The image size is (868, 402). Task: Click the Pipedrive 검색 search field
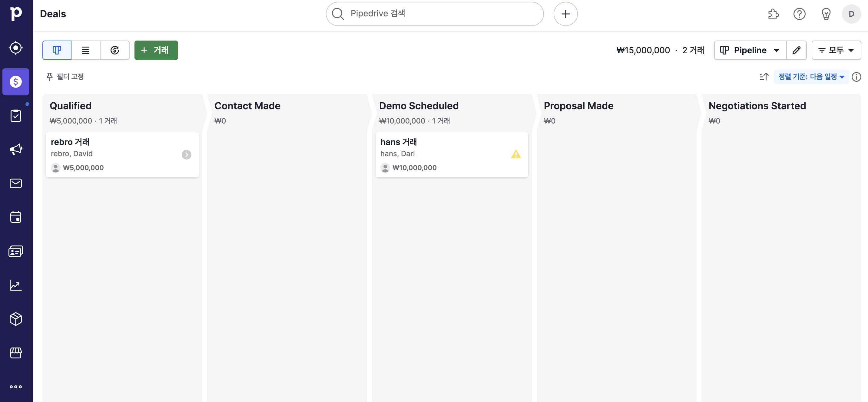point(434,14)
